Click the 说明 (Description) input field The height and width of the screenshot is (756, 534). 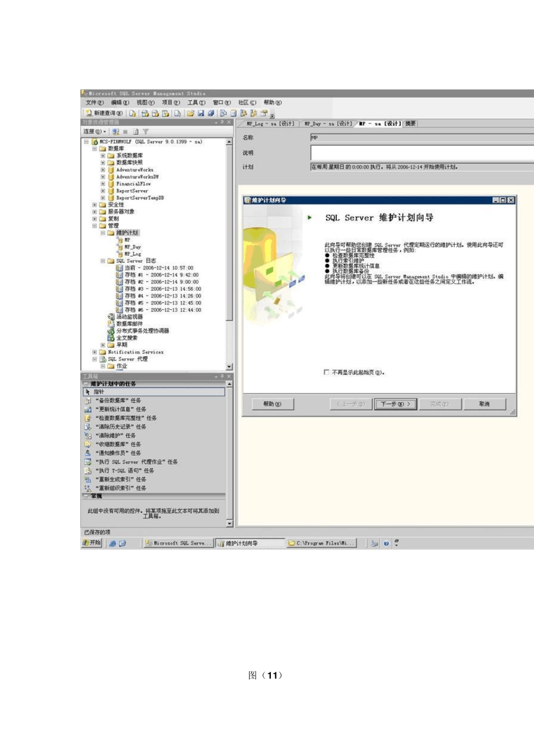tap(422, 152)
